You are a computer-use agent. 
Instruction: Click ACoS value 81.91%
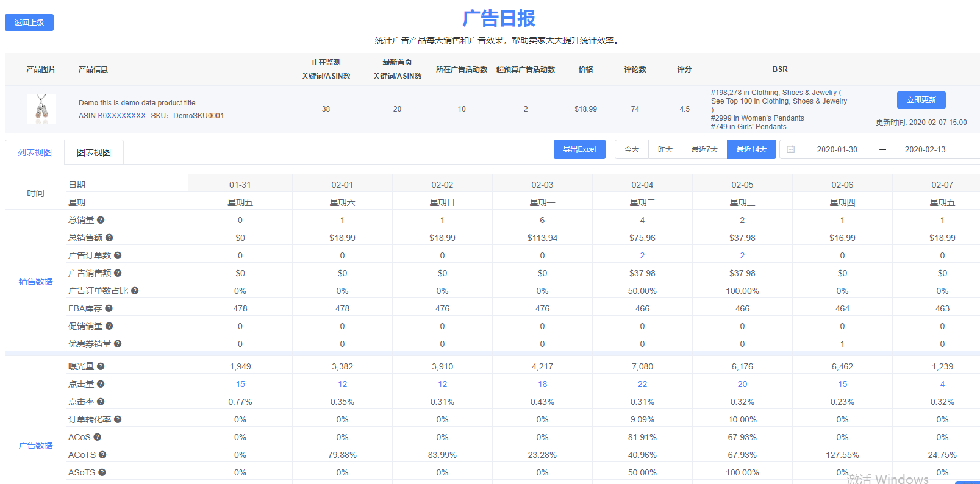642,437
